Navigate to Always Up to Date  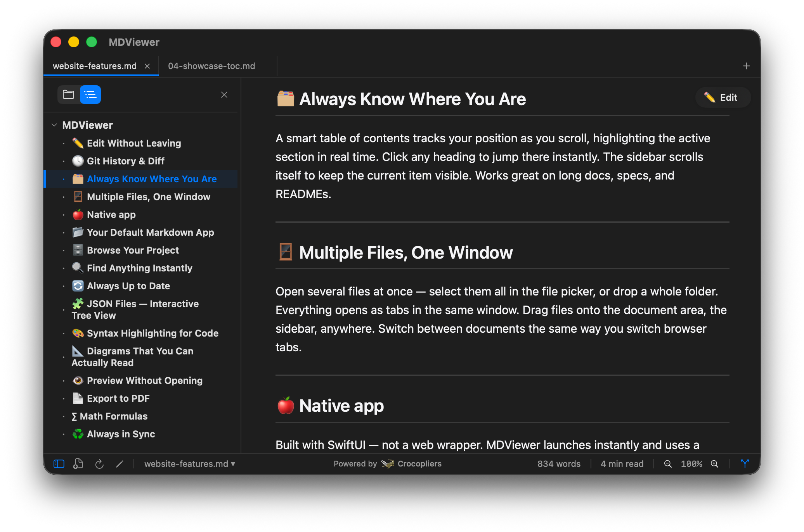[x=141, y=286]
